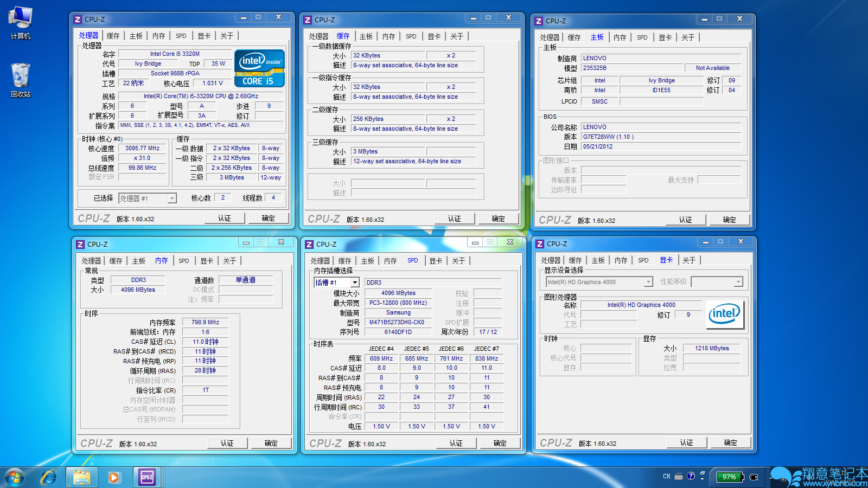Click the CPU-Z taskbar button
Image resolution: width=868 pixels, height=488 pixels.
147,477
